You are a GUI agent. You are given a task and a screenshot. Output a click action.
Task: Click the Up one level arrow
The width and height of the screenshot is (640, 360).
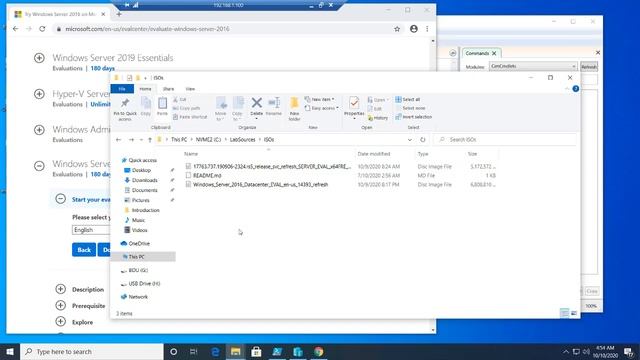pyautogui.click(x=150, y=140)
